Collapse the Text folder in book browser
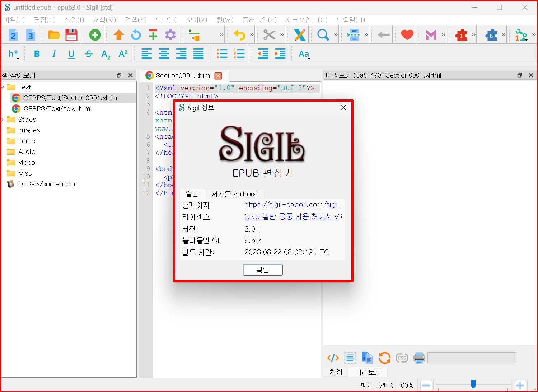Image resolution: width=538 pixels, height=392 pixels. (3, 87)
